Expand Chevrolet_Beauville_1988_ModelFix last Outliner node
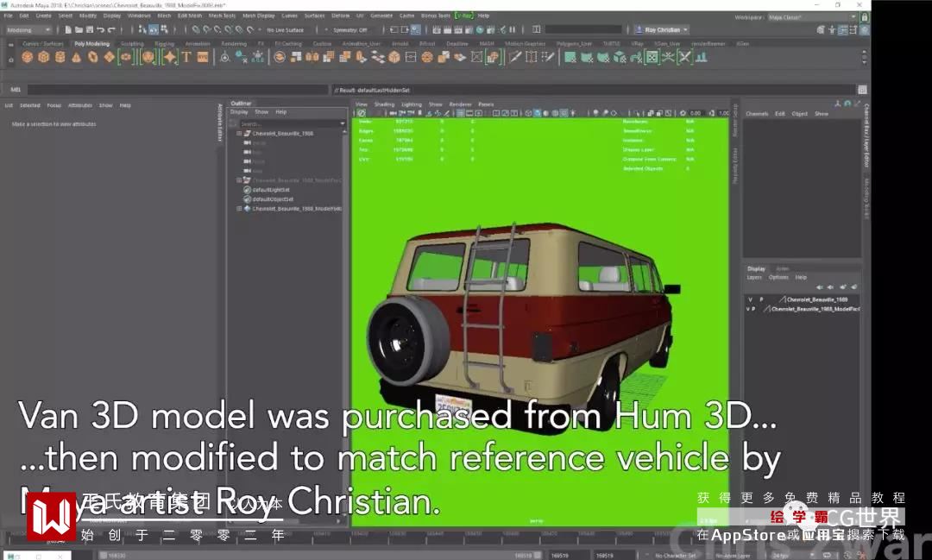 click(x=239, y=209)
